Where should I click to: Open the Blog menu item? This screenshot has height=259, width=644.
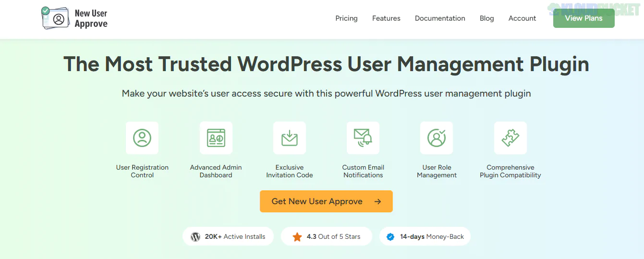(x=486, y=18)
